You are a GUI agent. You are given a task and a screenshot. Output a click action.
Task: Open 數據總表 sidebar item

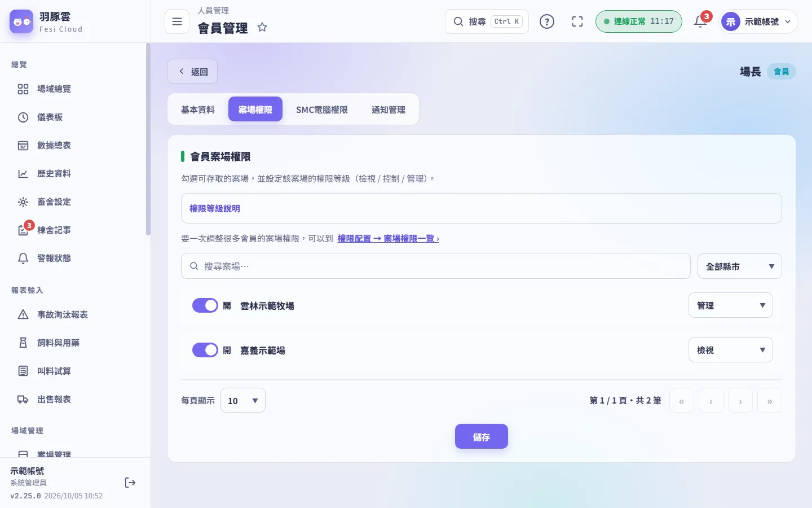75,145
